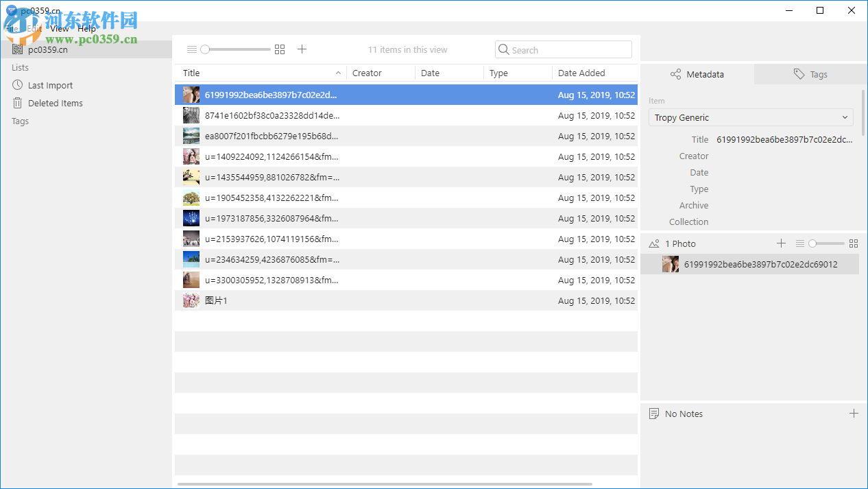Click the Last Import clock icon
868x489 pixels.
17,85
